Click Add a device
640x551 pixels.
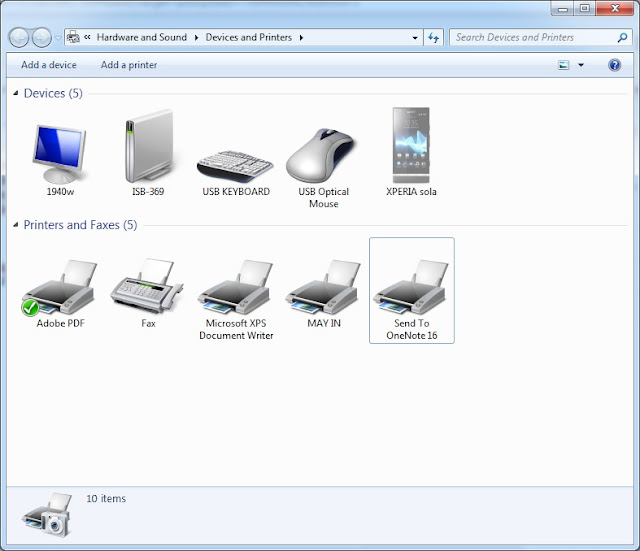[x=49, y=65]
